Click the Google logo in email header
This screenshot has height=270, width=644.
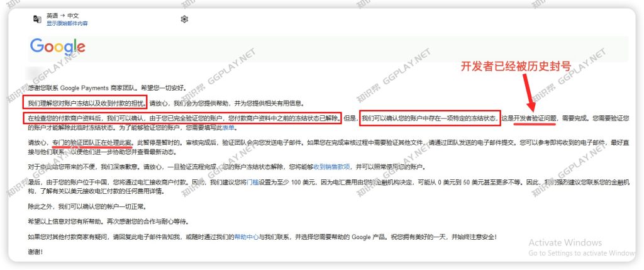tap(57, 47)
